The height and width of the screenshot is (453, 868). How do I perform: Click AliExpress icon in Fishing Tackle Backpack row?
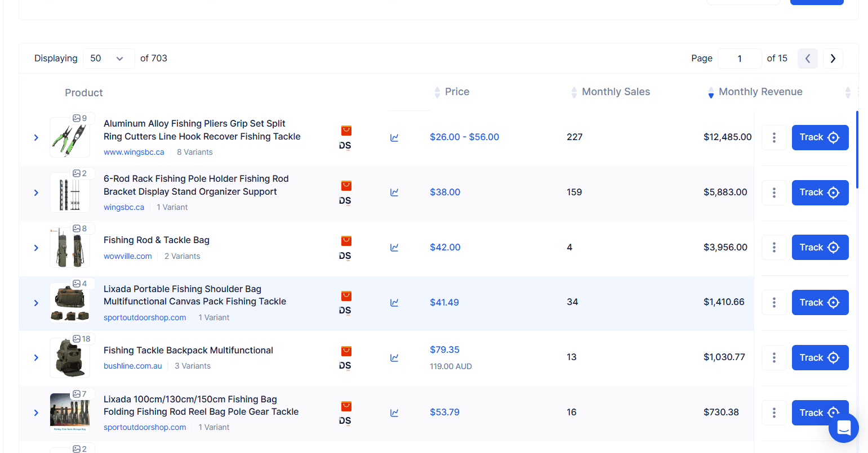coord(346,351)
